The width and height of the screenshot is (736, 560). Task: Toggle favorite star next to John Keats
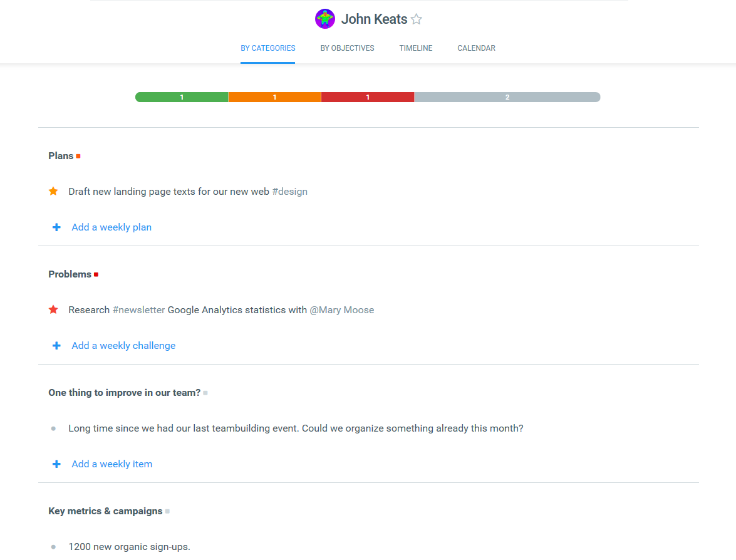[417, 19]
